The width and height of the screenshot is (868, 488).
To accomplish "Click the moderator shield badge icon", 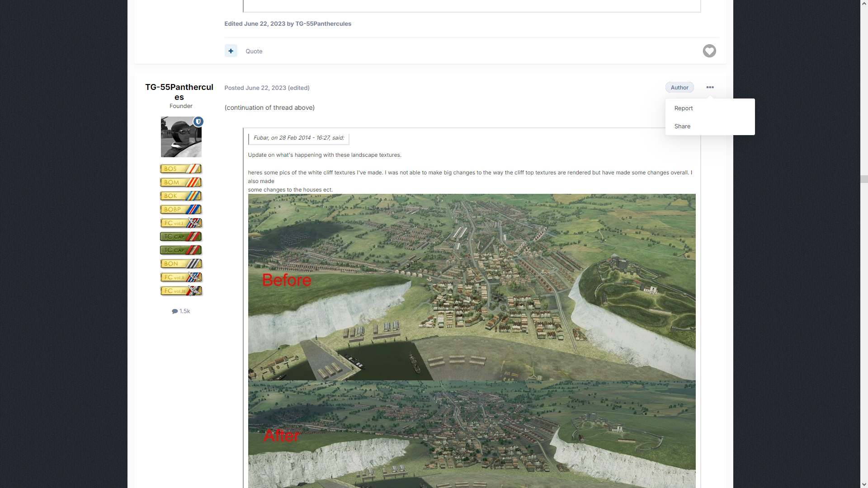I will point(198,122).
